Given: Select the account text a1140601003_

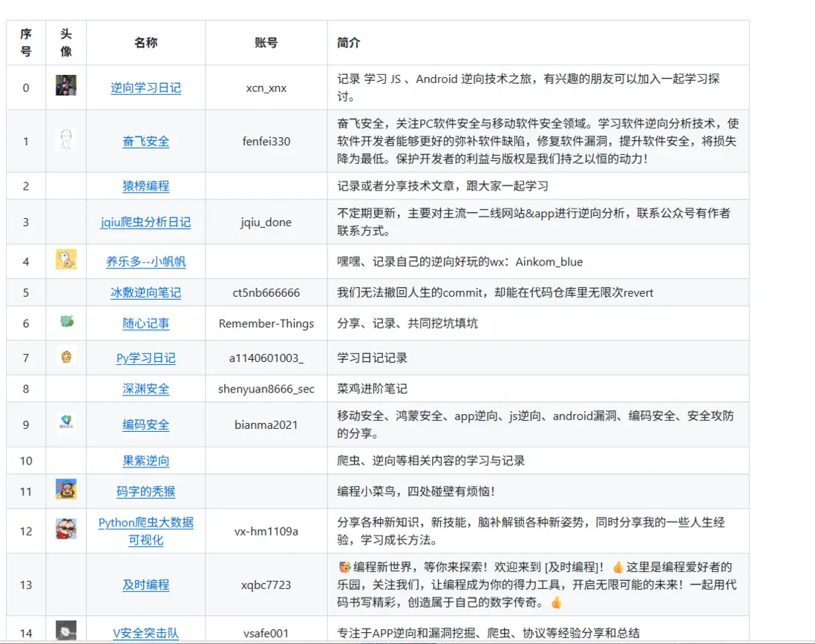Looking at the screenshot, I should (266, 358).
